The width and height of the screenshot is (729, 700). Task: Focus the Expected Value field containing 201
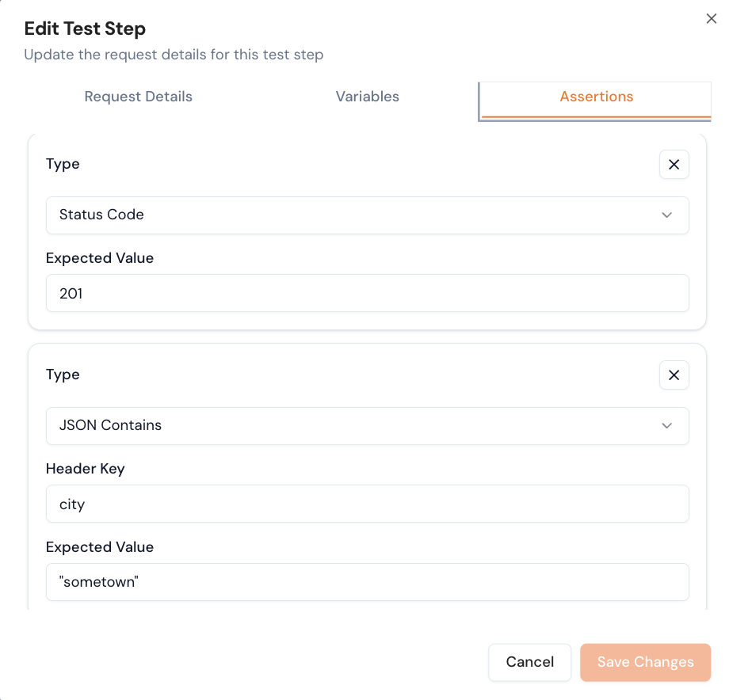click(x=367, y=294)
